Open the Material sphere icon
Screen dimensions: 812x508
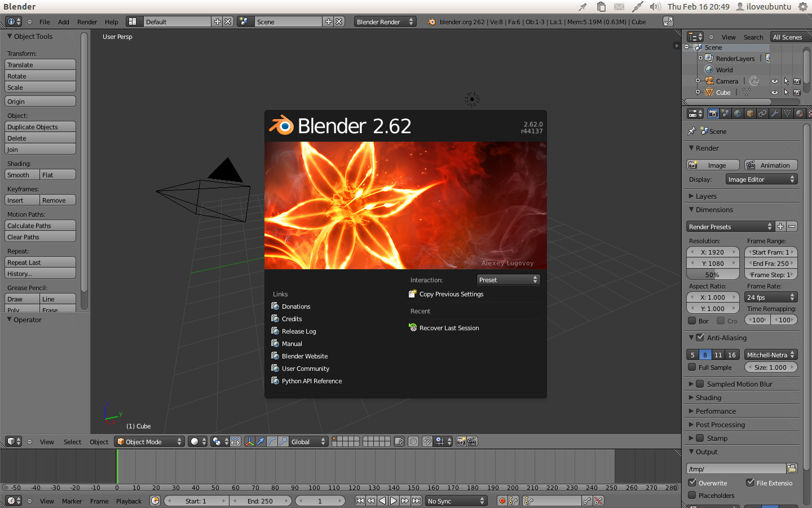801,113
